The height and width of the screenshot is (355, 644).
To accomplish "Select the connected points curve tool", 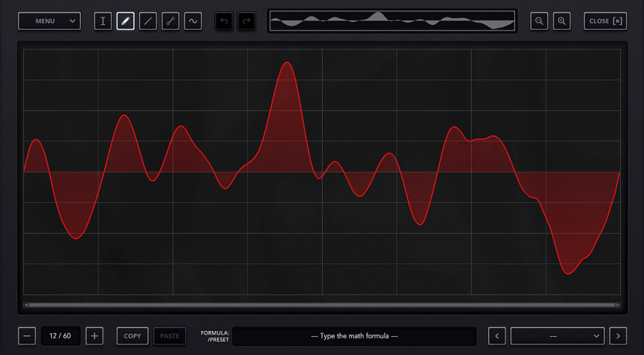I will click(171, 21).
